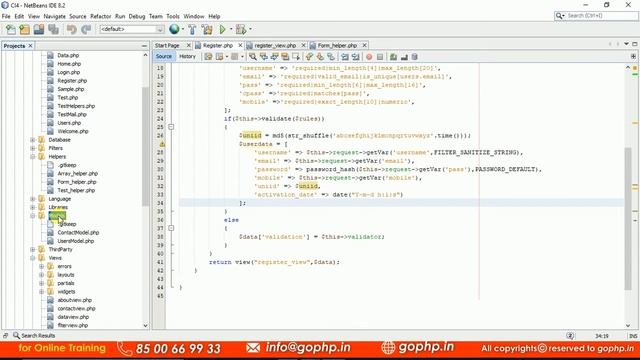Click the Shift Line Left icon

(345, 57)
